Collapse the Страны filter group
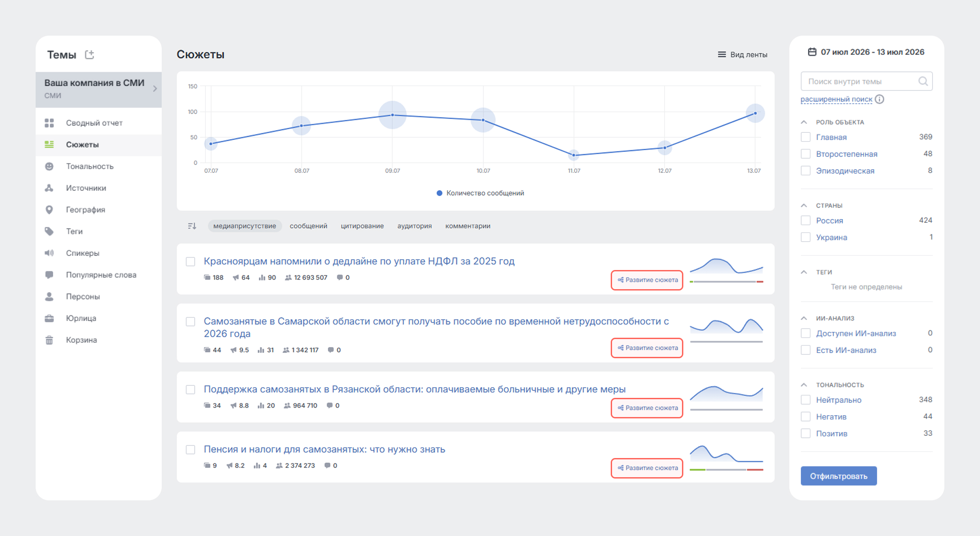This screenshot has width=980, height=536. (804, 205)
